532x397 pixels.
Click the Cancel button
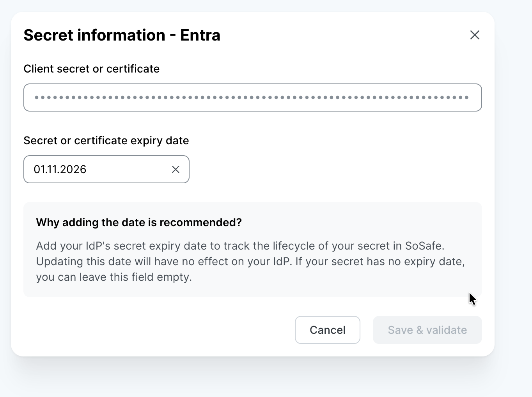(327, 330)
